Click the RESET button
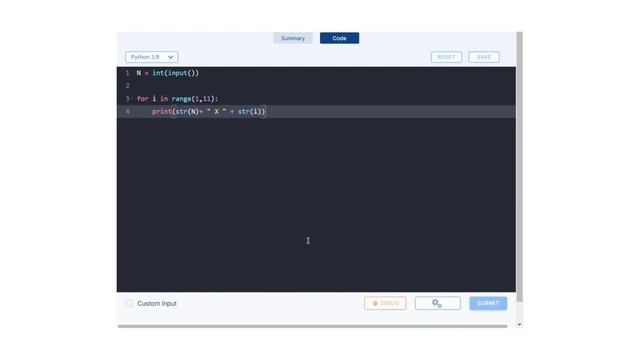The height and width of the screenshot is (360, 640). 446,57
